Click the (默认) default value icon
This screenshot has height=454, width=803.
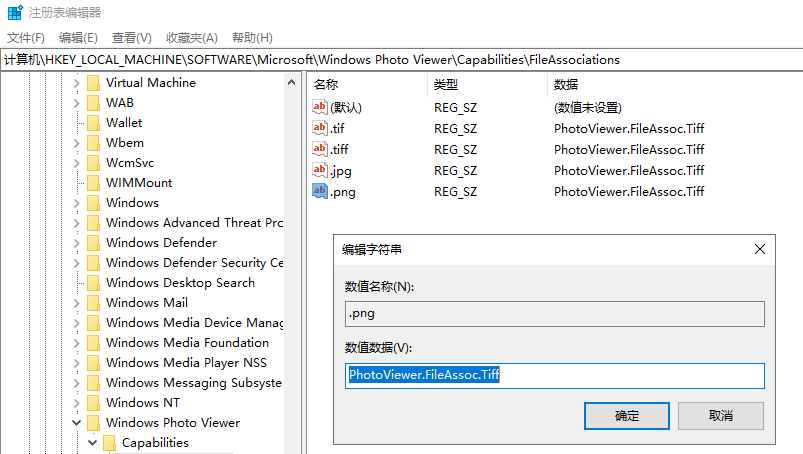click(x=320, y=107)
